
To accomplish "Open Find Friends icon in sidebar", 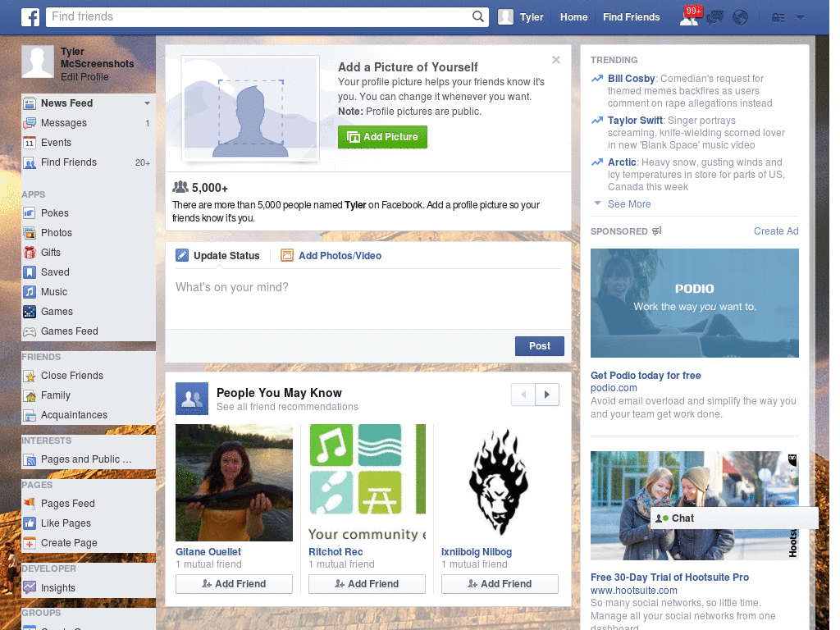I will (30, 163).
